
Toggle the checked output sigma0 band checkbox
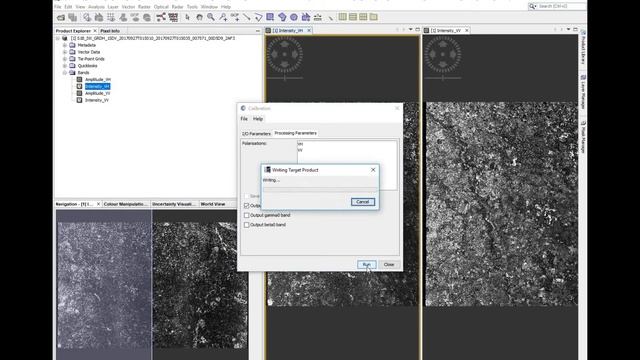tap(247, 205)
